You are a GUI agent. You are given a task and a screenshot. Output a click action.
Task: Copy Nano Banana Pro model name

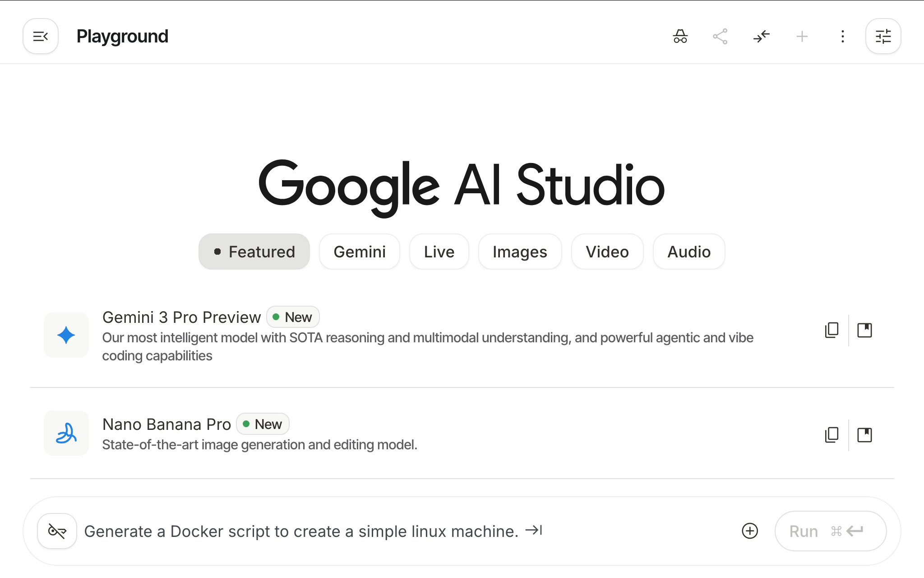(x=832, y=435)
